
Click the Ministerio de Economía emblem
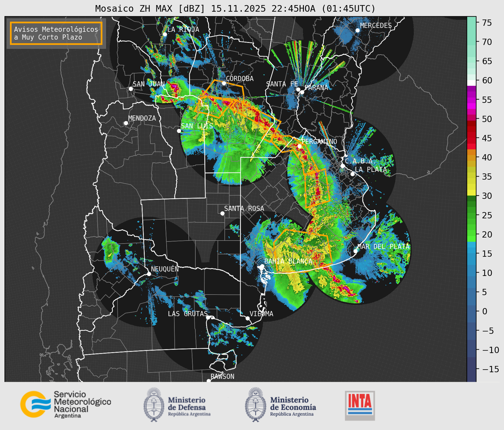255,405
